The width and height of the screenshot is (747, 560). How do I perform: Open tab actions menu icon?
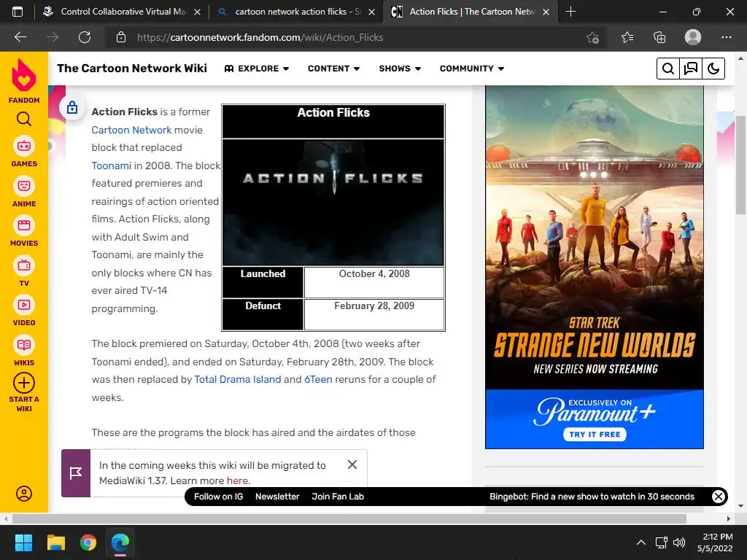(18, 12)
